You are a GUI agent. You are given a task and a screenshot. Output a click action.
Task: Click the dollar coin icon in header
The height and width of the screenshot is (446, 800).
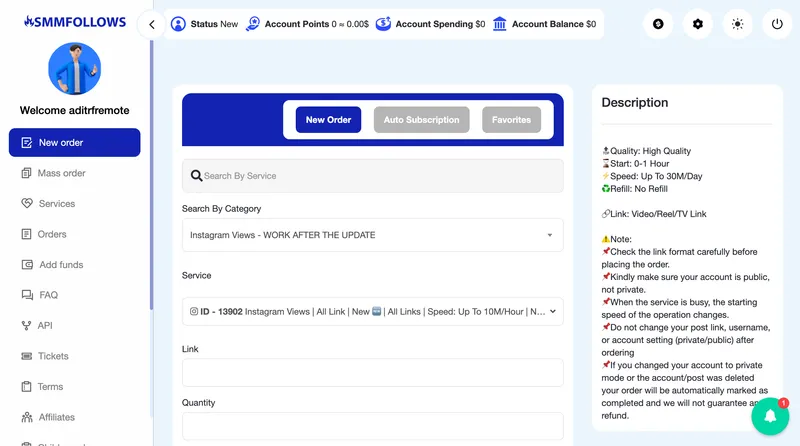657,24
